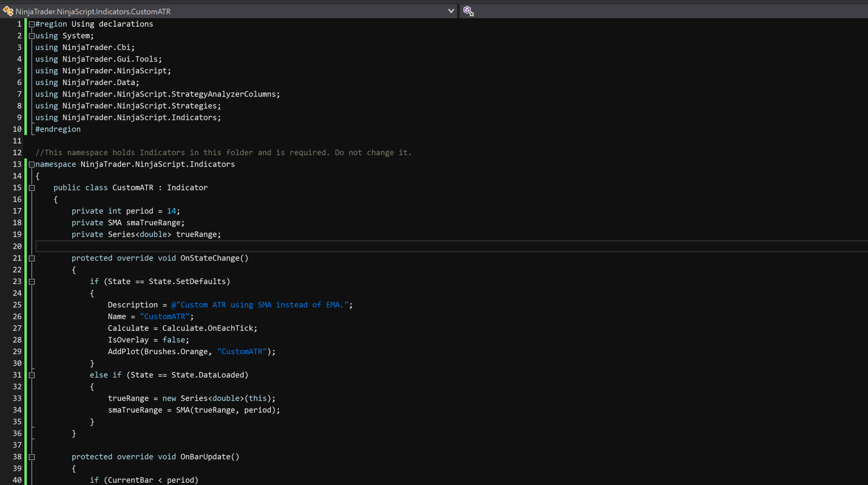Click the period value 14 on line 17
Image resolution: width=868 pixels, height=485 pixels.
[x=171, y=211]
